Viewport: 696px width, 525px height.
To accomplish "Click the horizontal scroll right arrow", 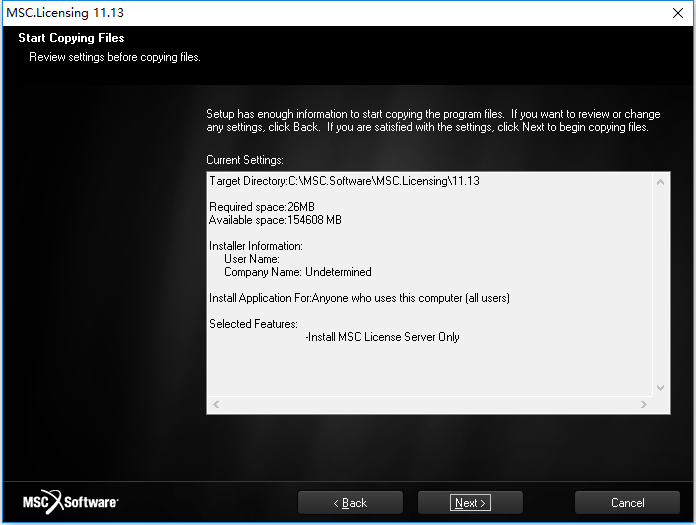I will 644,404.
